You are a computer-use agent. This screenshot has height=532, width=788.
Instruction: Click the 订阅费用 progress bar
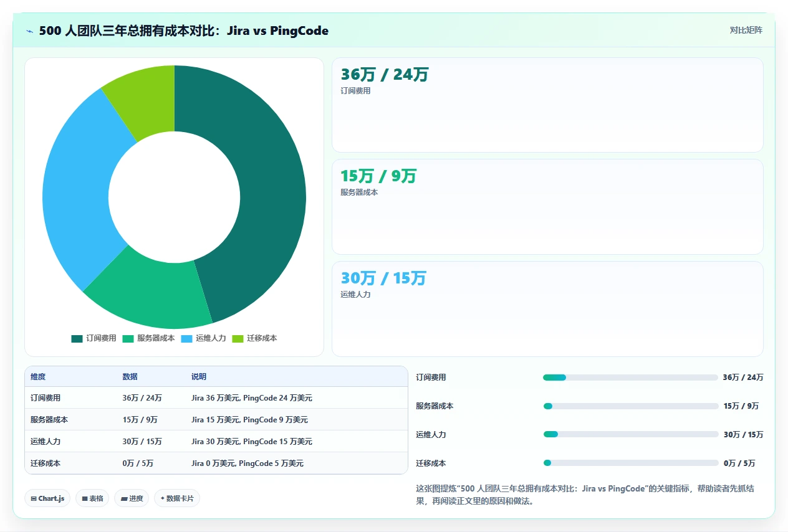click(x=630, y=378)
